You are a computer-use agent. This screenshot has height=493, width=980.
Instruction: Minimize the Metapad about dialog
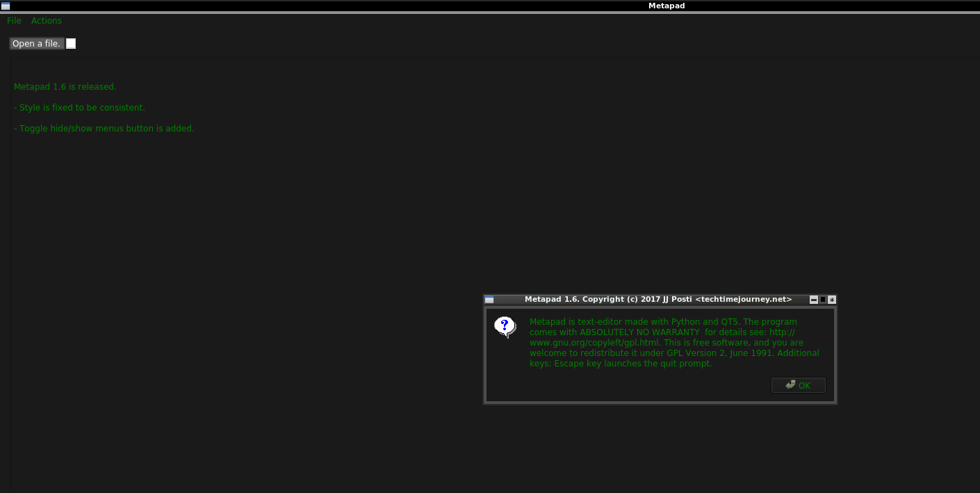[814, 300]
